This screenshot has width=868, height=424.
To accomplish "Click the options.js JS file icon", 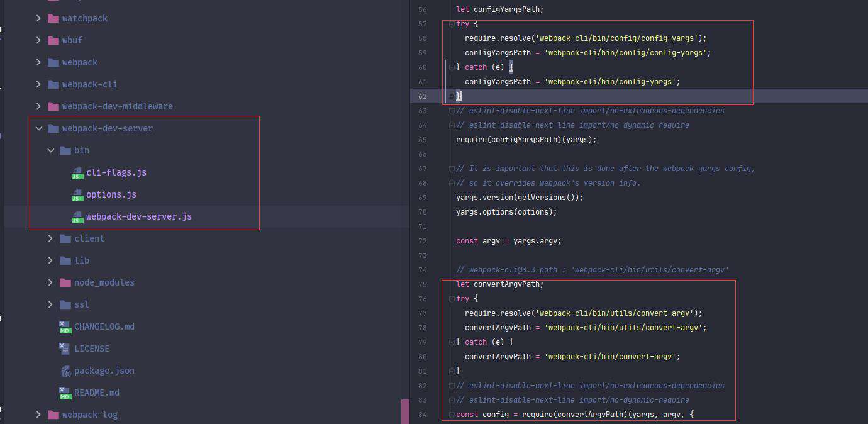I will tap(77, 195).
